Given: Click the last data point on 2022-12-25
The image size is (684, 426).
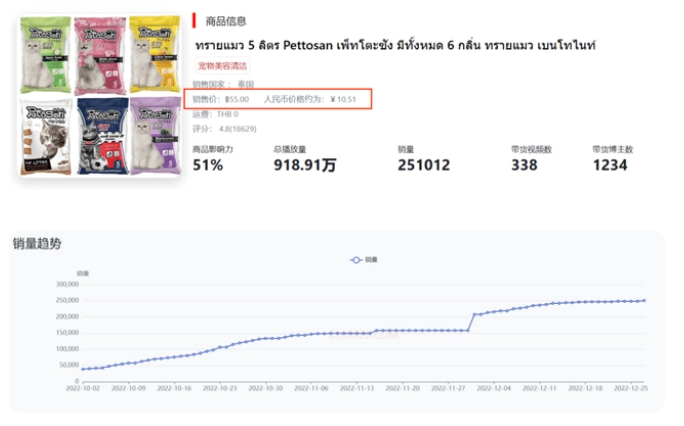Looking at the screenshot, I should coord(644,301).
